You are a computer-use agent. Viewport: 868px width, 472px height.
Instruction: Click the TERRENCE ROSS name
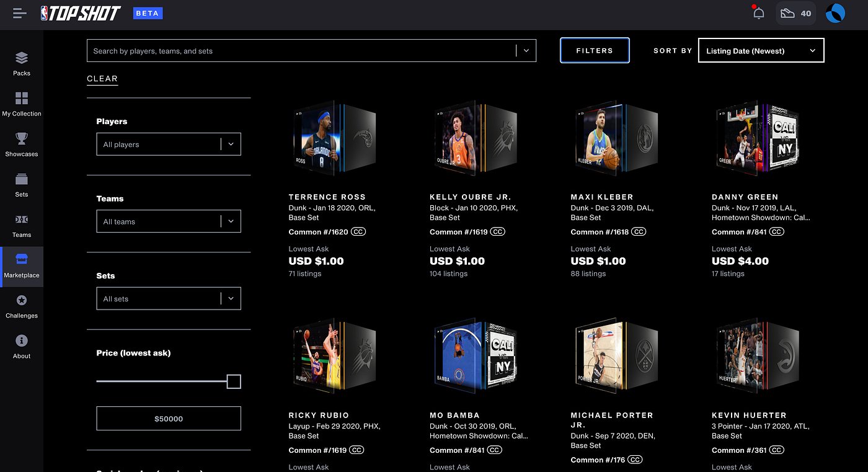(x=327, y=197)
